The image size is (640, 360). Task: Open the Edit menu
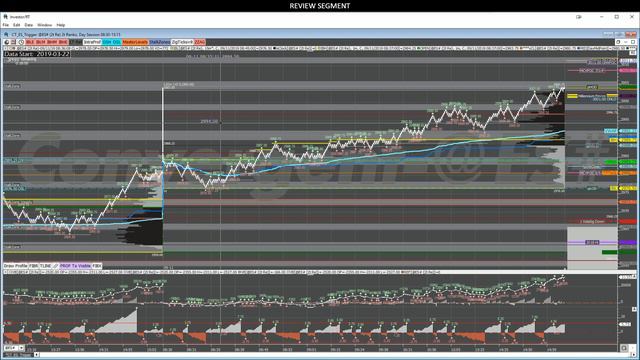coord(16,25)
